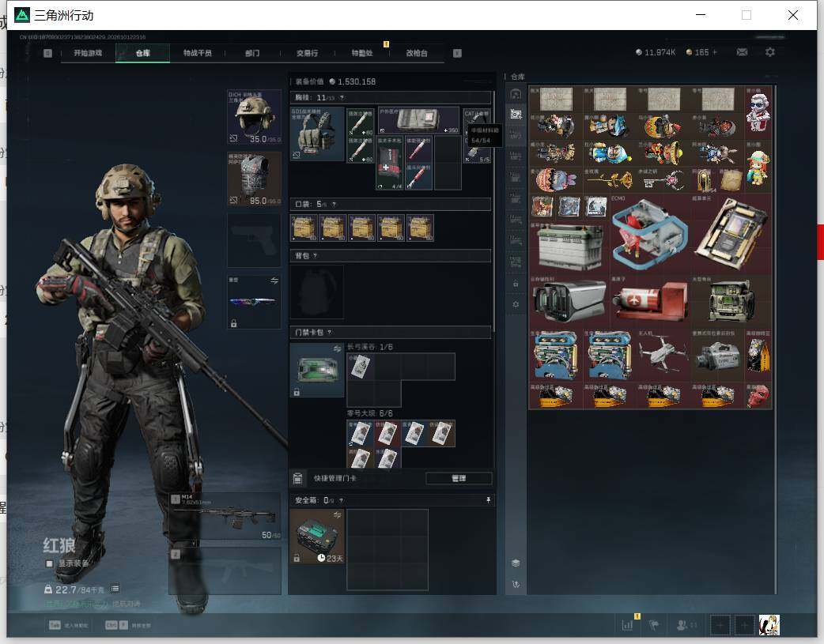
Task: Select the helmet slot showing 35.0 durability
Action: click(254, 117)
